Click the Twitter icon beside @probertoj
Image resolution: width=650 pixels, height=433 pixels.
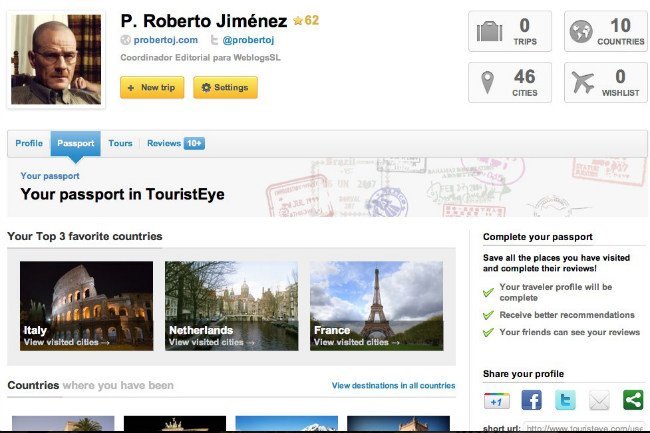point(214,40)
